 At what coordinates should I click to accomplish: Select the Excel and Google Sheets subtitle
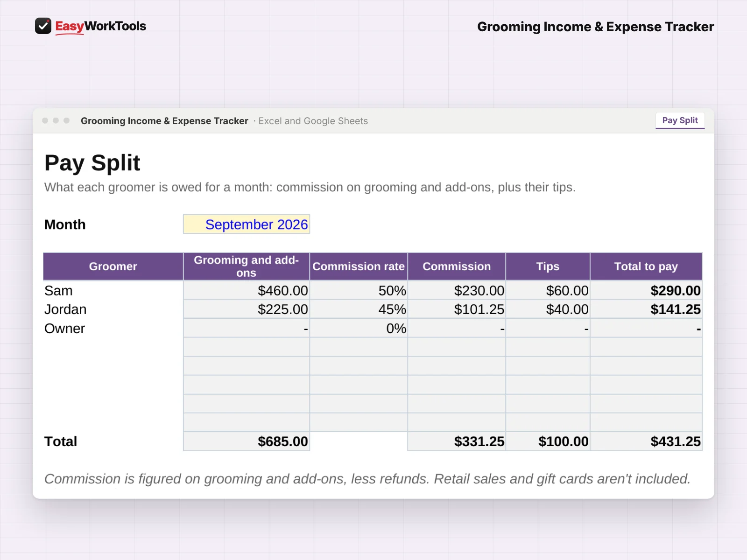(x=313, y=121)
